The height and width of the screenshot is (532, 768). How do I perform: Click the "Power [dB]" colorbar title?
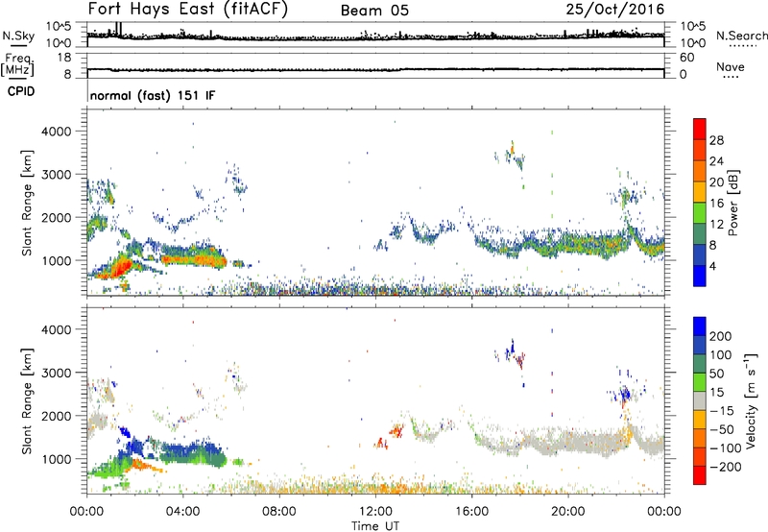point(733,203)
